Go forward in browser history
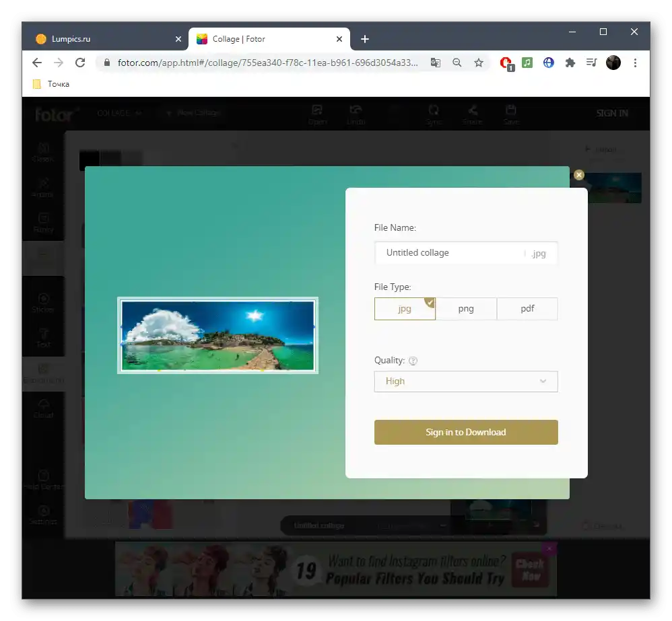This screenshot has height=621, width=672. [x=59, y=63]
